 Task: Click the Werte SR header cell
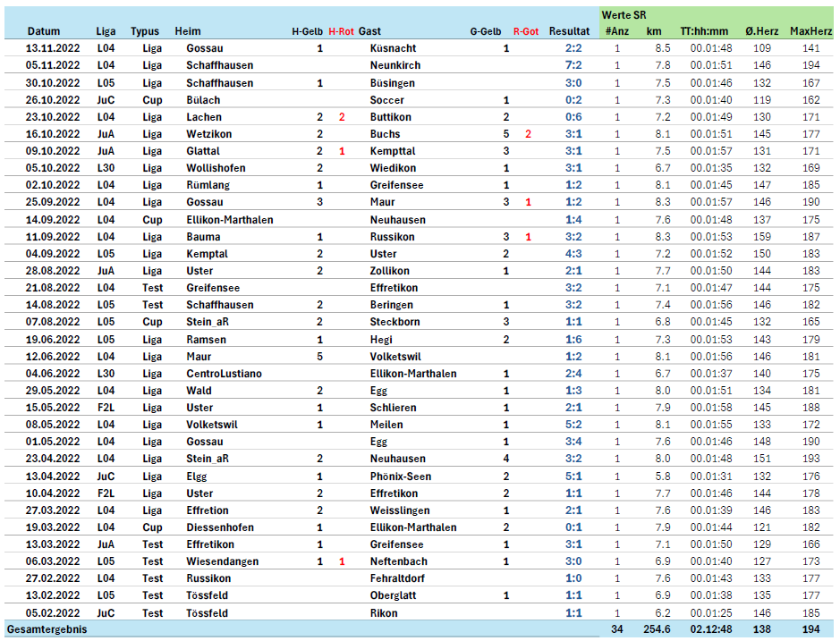(624, 15)
